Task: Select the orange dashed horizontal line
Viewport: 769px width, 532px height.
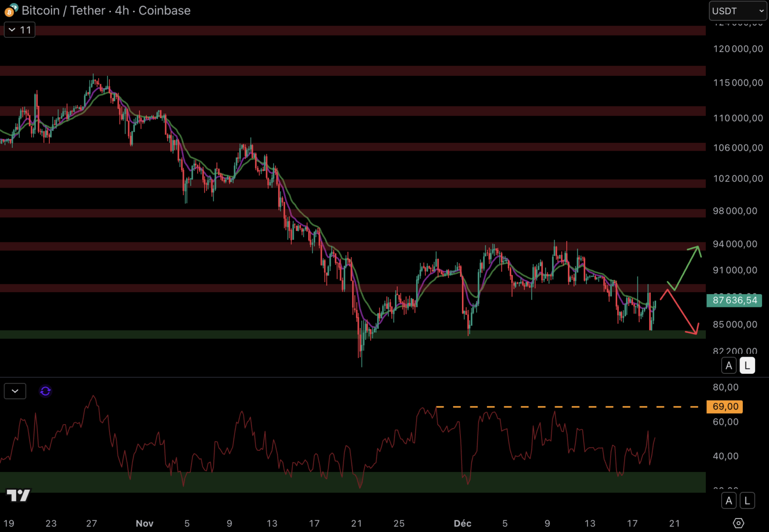Action: tap(567, 407)
